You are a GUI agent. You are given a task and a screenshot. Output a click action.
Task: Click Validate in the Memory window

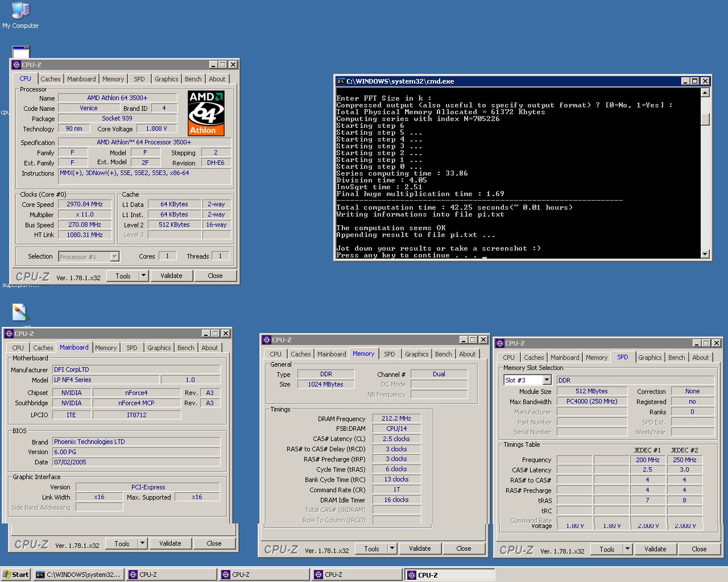420,548
